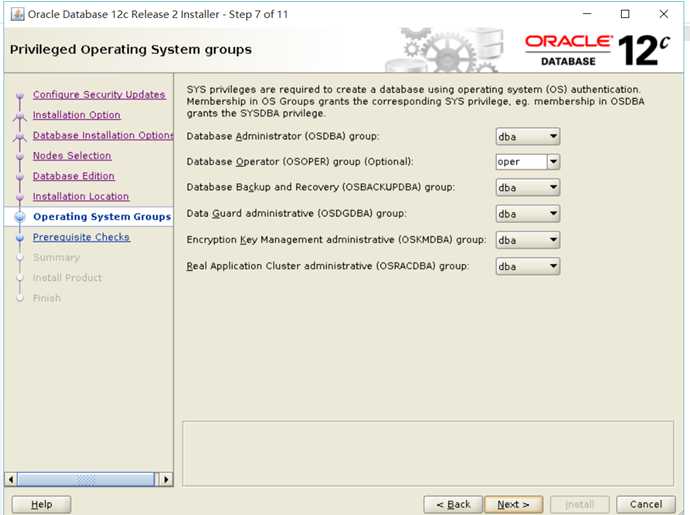Viewport: 690px width, 515px height.
Task: Click the Back button
Action: [x=453, y=504]
